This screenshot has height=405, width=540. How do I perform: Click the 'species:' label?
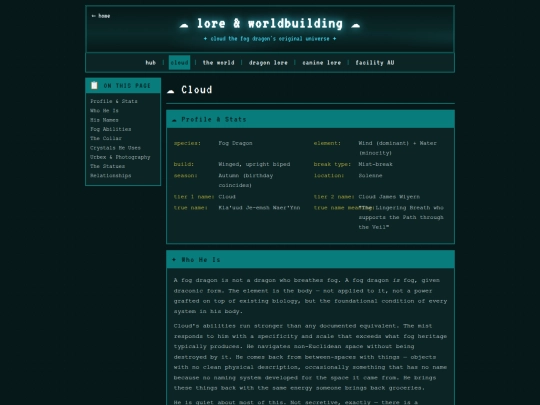187,143
